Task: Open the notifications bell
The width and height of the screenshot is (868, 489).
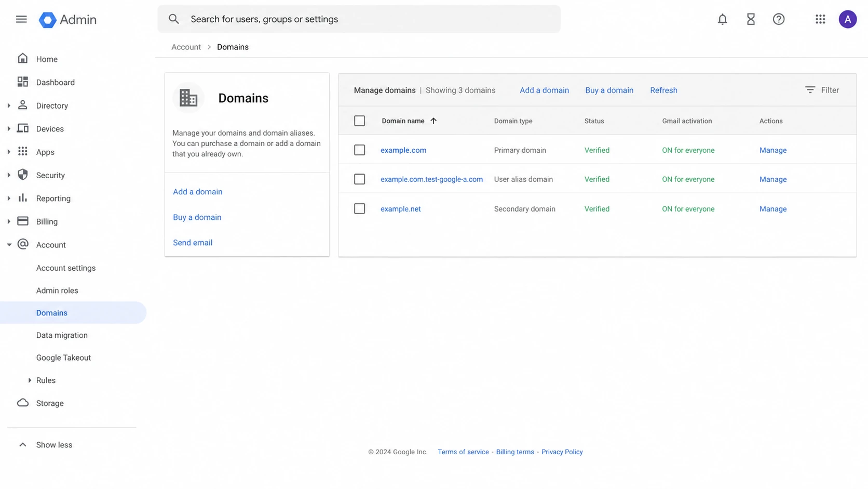Action: pyautogui.click(x=722, y=19)
